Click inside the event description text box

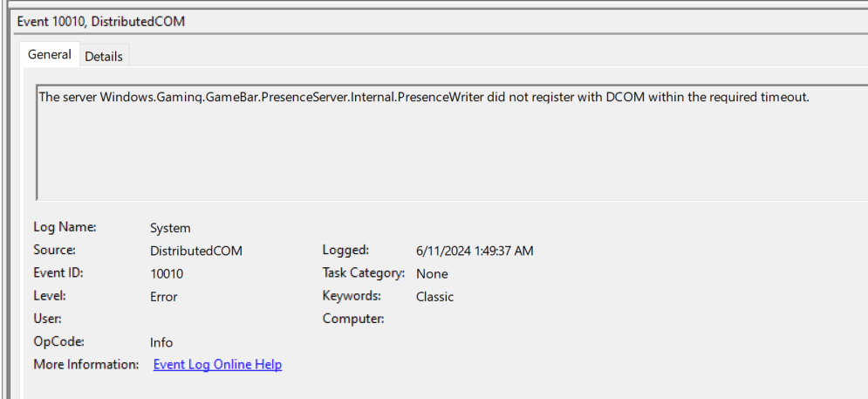pyautogui.click(x=452, y=142)
